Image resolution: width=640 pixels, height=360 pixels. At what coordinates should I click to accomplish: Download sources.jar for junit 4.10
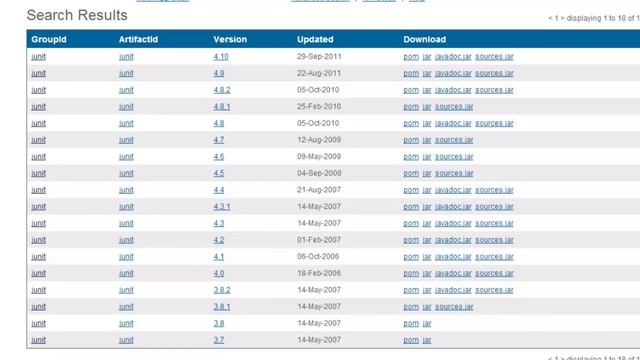click(x=494, y=57)
